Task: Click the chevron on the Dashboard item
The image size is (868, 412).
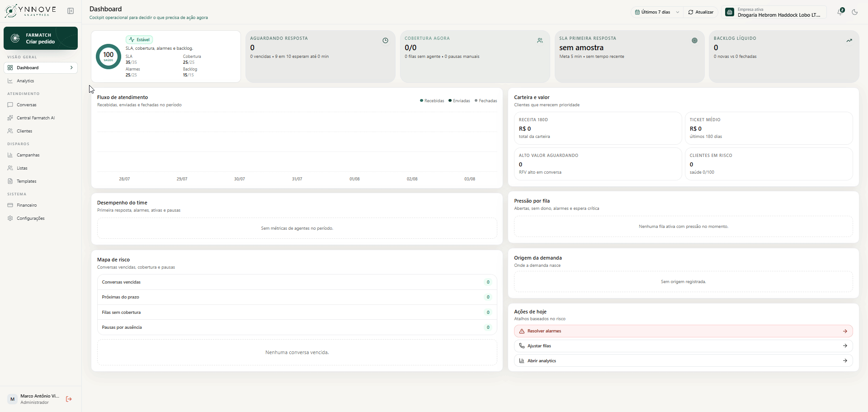Action: pos(71,68)
